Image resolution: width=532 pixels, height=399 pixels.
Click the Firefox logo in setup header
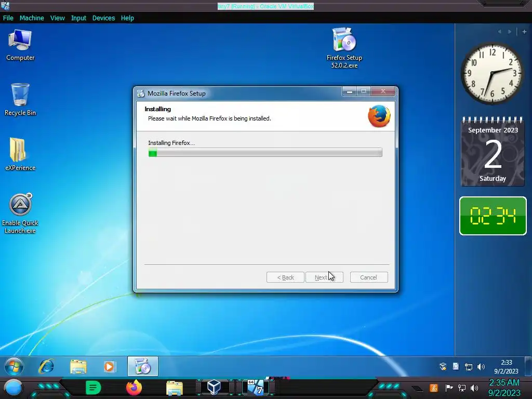[379, 116]
